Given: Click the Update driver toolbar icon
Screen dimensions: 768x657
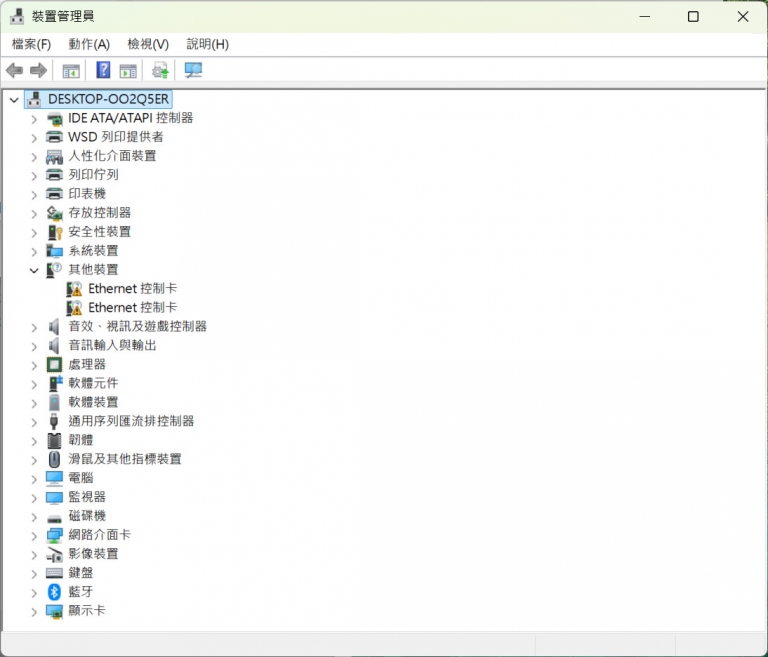Looking at the screenshot, I should pyautogui.click(x=160, y=71).
